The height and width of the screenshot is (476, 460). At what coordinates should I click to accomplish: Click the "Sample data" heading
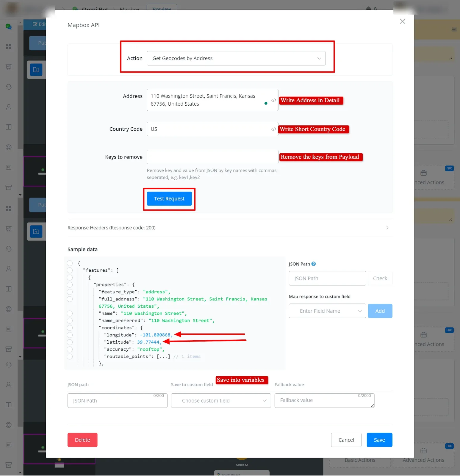(82, 249)
